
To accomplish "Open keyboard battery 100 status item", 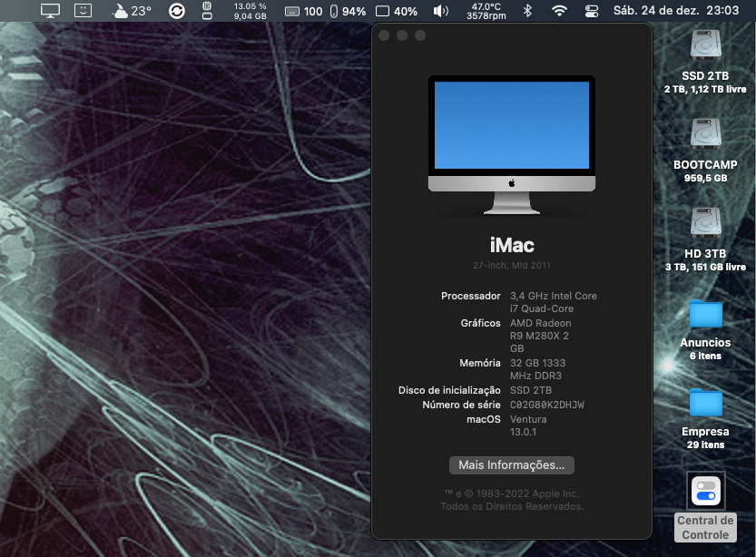I will click(303, 11).
